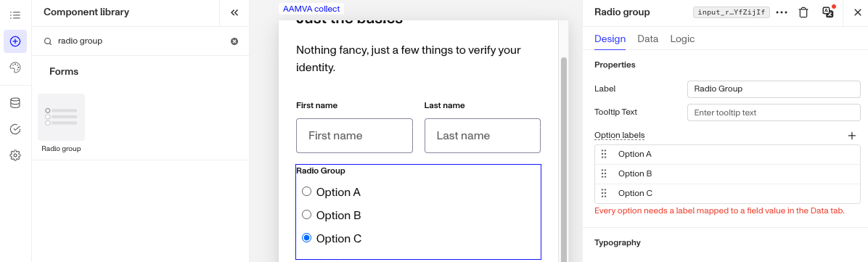Grab the drag handle for Option C
Viewport: 868px width, 262px height.
tap(604, 193)
